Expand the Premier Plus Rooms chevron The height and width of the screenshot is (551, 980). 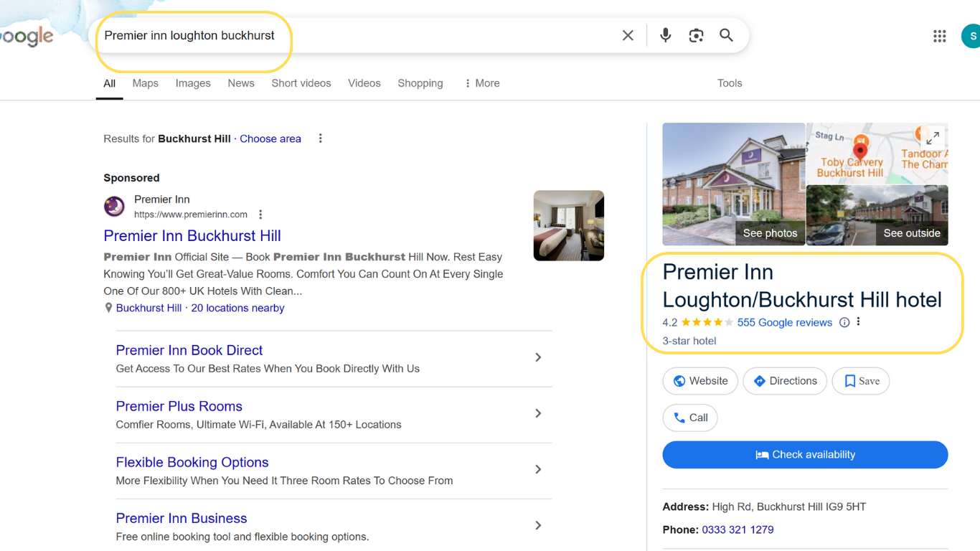pos(538,413)
